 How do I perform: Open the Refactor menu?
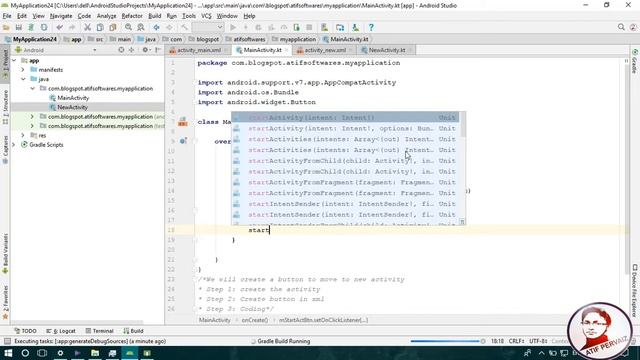click(x=132, y=16)
